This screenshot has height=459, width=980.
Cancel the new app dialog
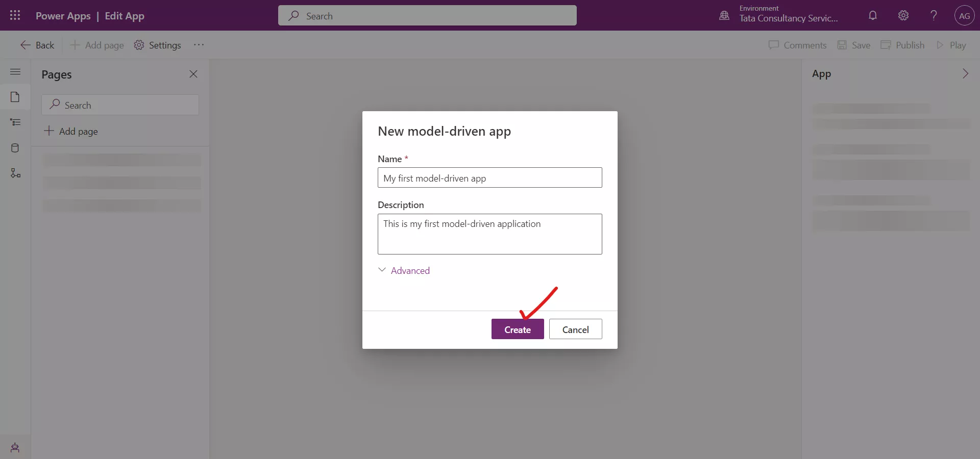[x=575, y=329]
